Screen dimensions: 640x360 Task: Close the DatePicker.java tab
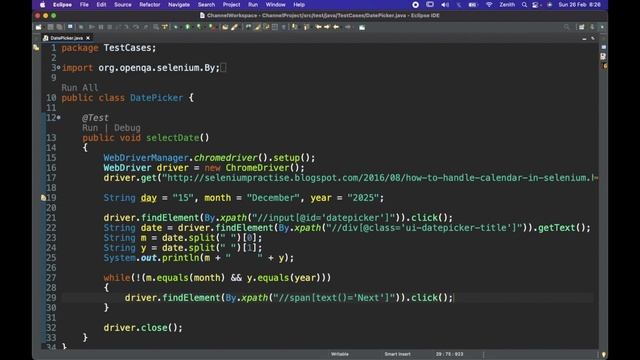tap(88, 38)
